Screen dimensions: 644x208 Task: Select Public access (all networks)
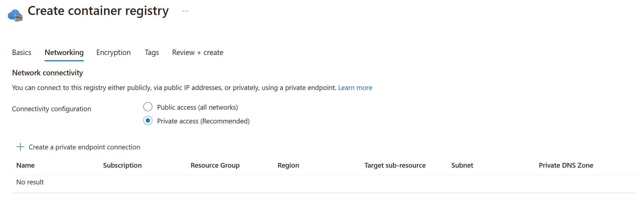(x=197, y=107)
